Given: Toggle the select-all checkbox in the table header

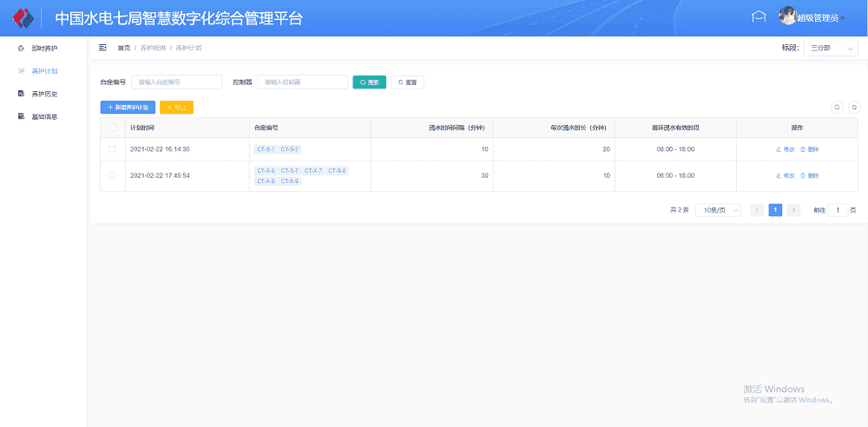Looking at the screenshot, I should (112, 128).
